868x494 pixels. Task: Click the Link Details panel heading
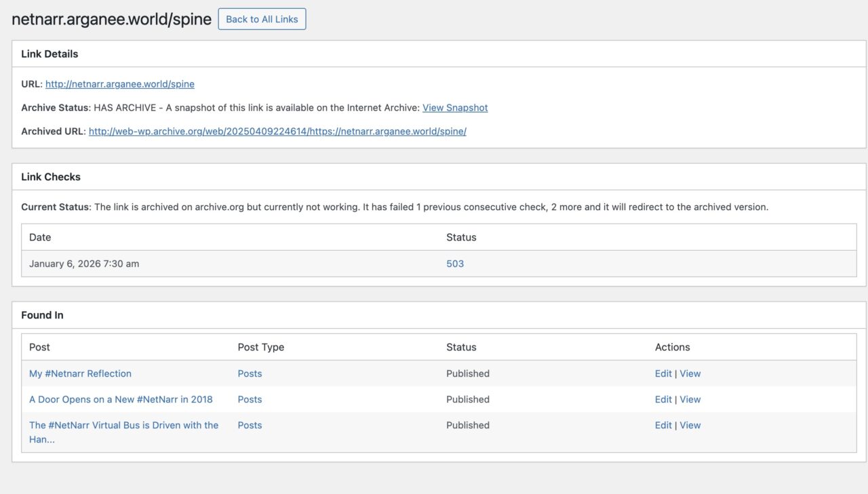pos(50,54)
